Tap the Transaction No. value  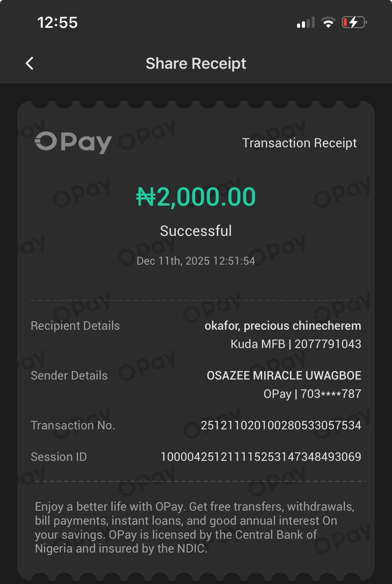281,425
